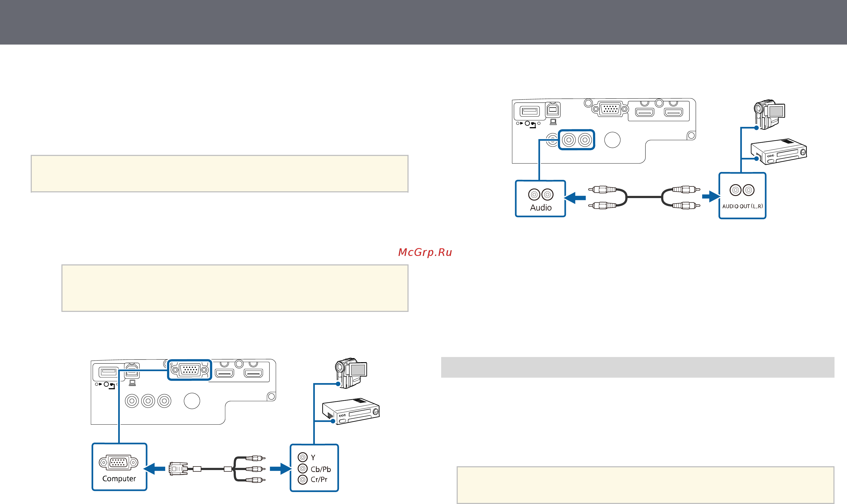Screen dimensions: 847x504
Task: Click the middle RCA jack in the Computer diagram
Action: point(148,401)
